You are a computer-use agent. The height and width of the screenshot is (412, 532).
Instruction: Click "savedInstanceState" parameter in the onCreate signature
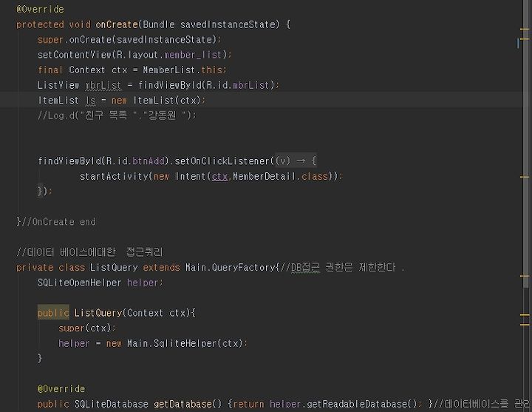coord(228,25)
